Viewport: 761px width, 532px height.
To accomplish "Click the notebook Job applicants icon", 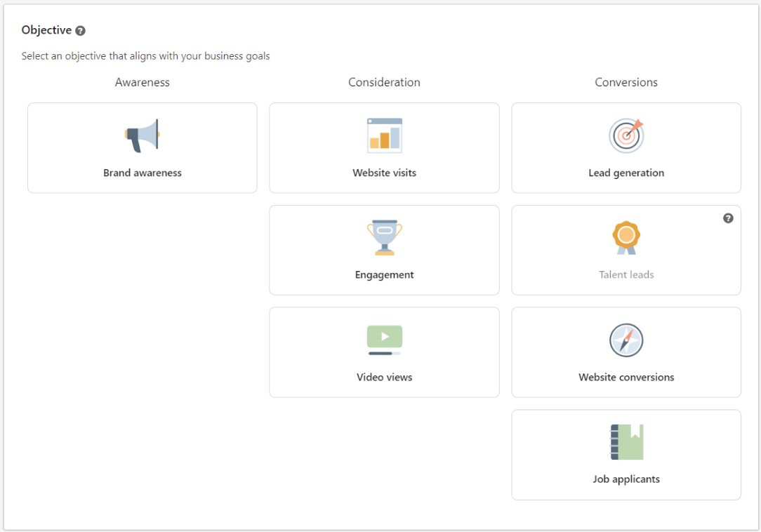I will (627, 442).
